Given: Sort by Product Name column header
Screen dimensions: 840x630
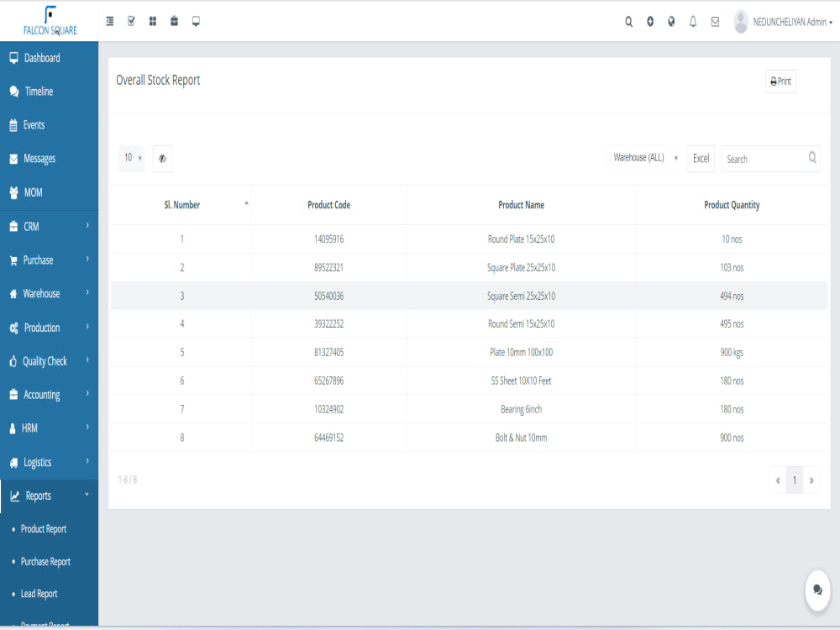Looking at the screenshot, I should tap(522, 205).
